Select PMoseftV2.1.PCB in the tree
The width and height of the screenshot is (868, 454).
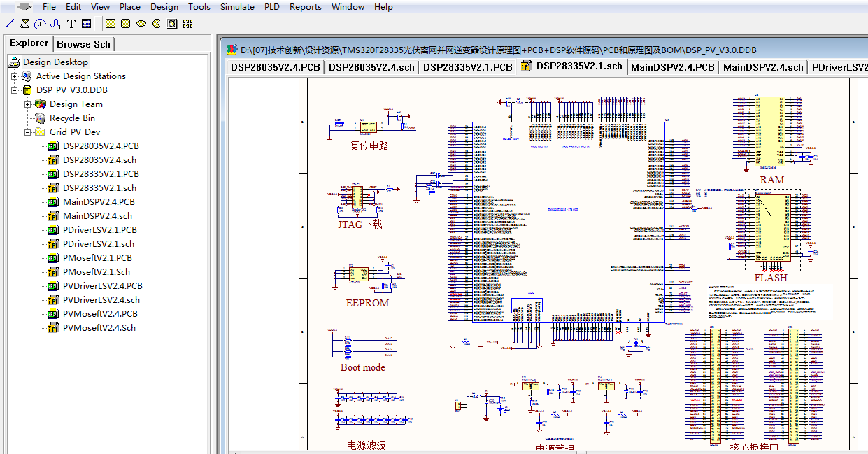pyautogui.click(x=97, y=257)
